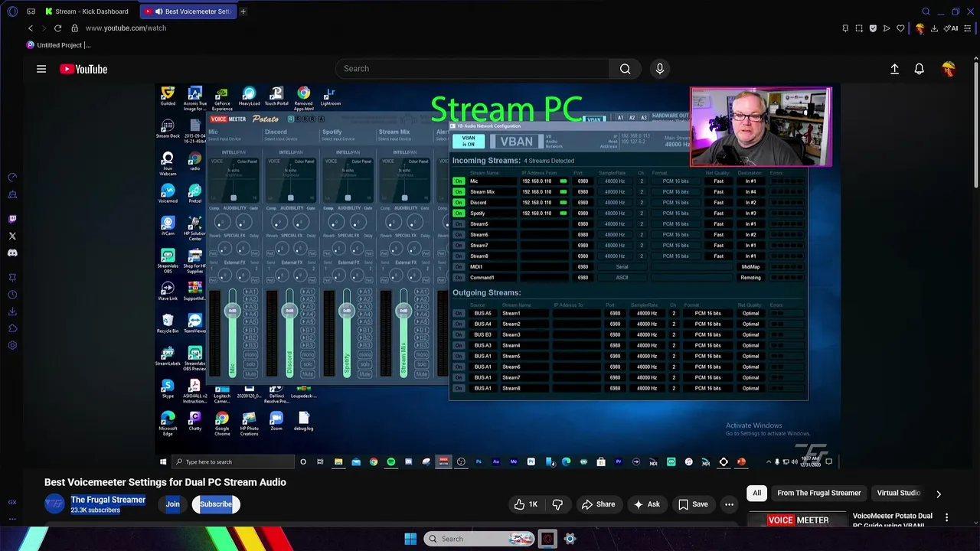
Task: Open GX Corner gamepad icon
Action: pos(31,11)
